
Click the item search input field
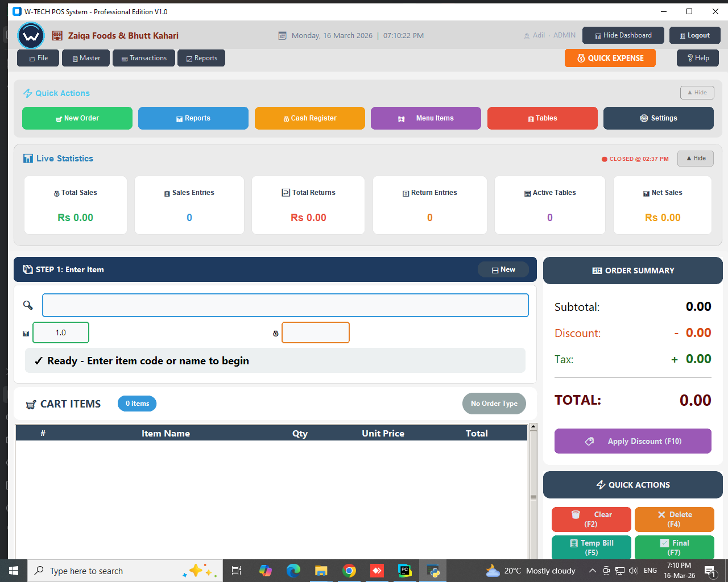(286, 305)
